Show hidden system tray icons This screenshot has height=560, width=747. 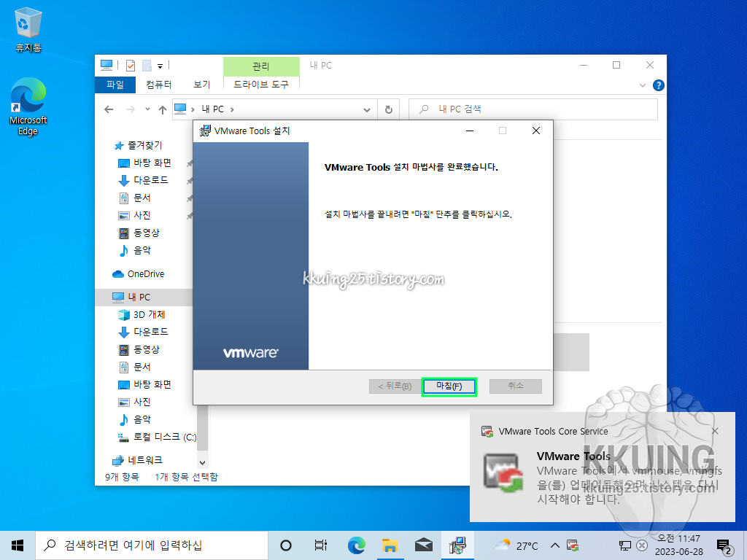(554, 545)
